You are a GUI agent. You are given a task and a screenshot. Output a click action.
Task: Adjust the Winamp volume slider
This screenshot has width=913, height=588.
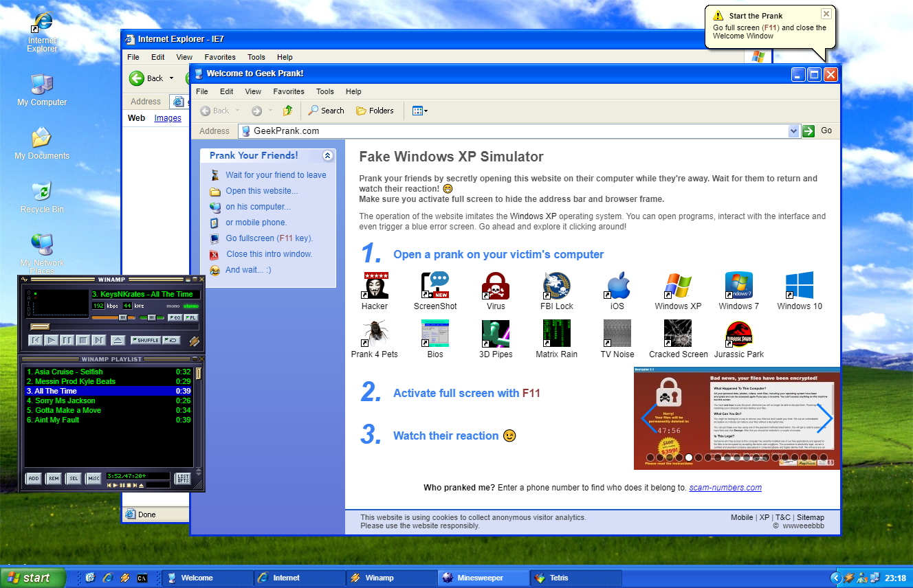[x=123, y=317]
